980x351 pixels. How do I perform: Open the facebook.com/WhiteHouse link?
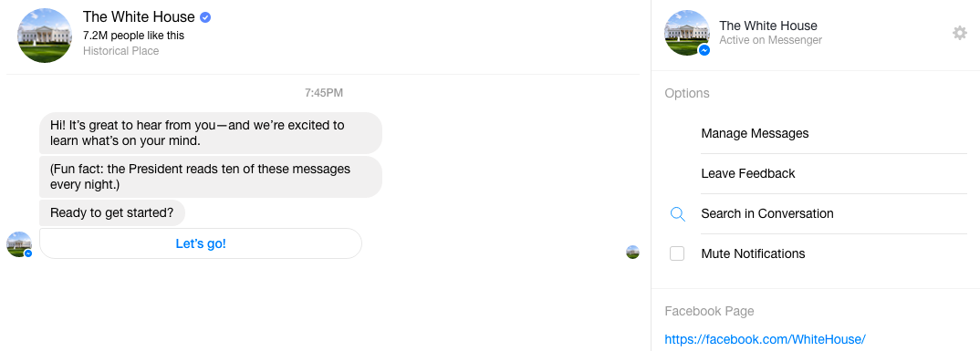click(765, 340)
